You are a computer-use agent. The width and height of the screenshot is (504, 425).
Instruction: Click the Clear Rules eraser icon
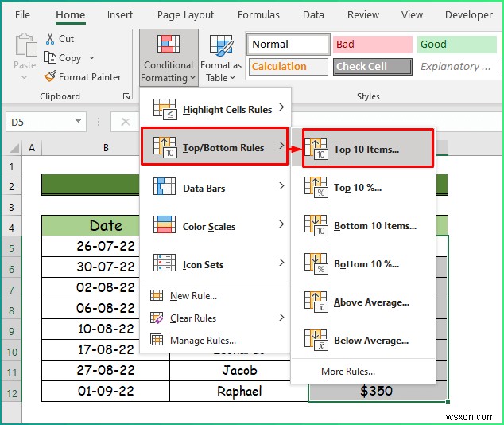click(x=157, y=318)
